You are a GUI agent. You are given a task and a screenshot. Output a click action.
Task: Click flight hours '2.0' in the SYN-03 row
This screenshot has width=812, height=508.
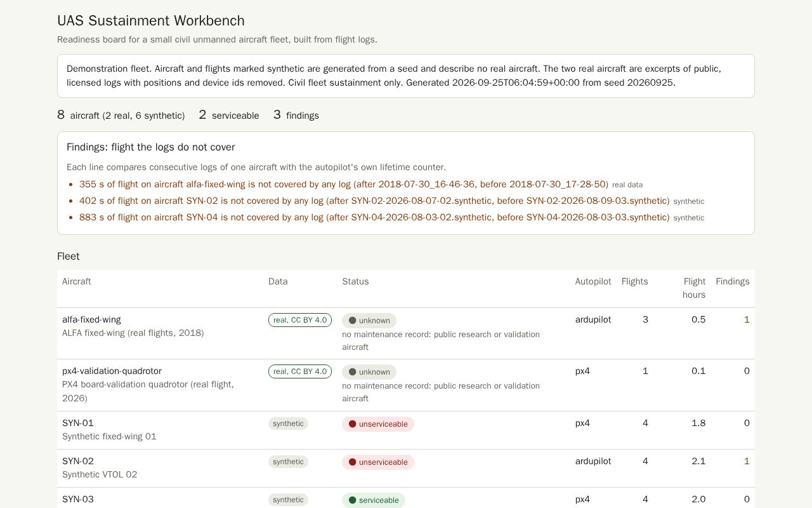tap(698, 499)
